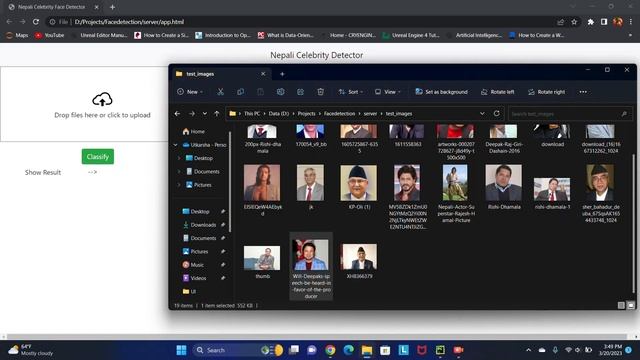Open recent locations chevron in Explorer
Image resolution: width=640 pixels, height=360 pixels.
[x=204, y=113]
